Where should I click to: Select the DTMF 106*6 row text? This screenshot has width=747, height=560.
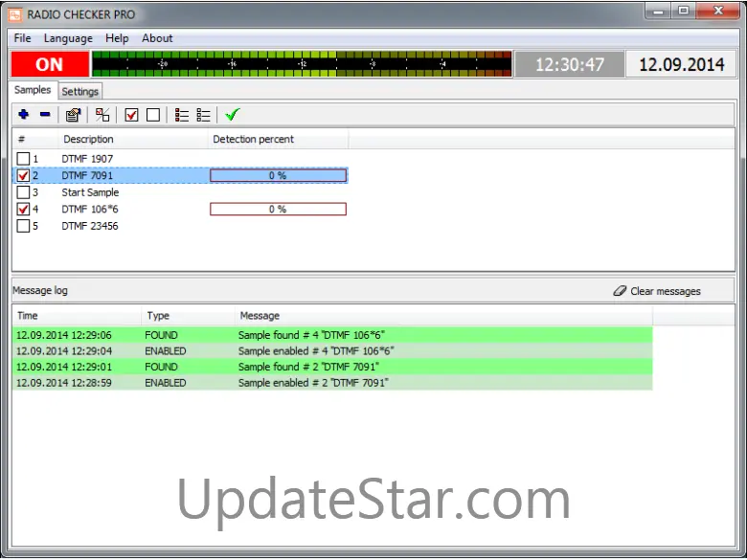(x=90, y=209)
